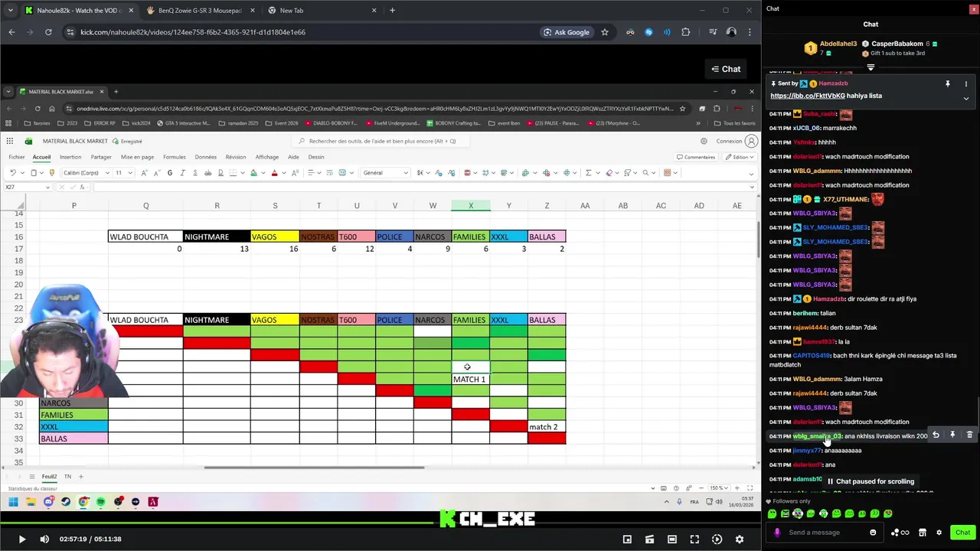Choose the red font color

point(274,173)
